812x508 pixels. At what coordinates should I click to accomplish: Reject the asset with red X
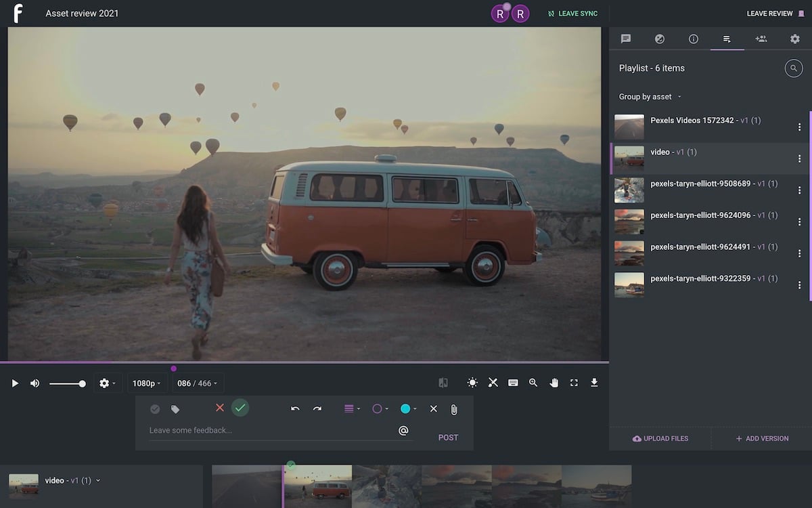point(219,408)
